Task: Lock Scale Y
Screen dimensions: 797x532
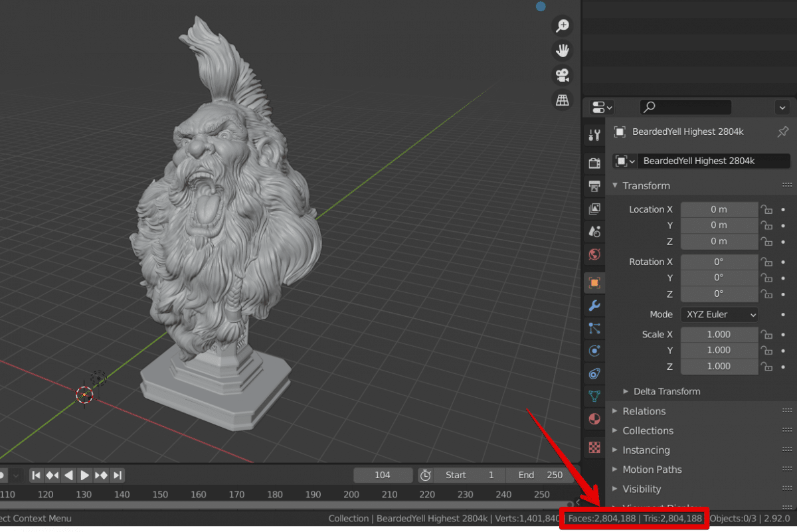Action: pyautogui.click(x=766, y=350)
